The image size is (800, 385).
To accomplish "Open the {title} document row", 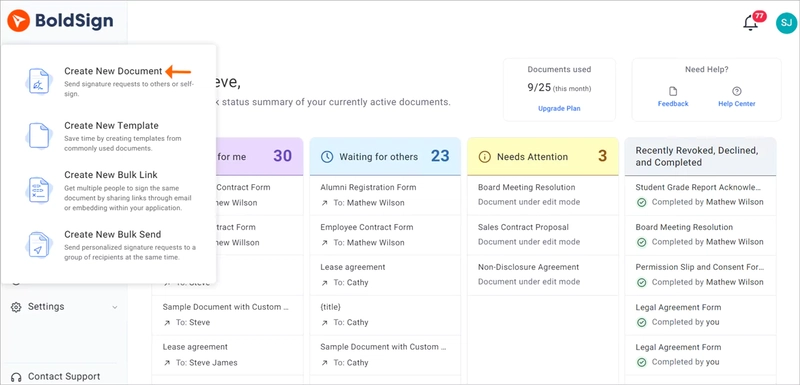I will point(385,315).
